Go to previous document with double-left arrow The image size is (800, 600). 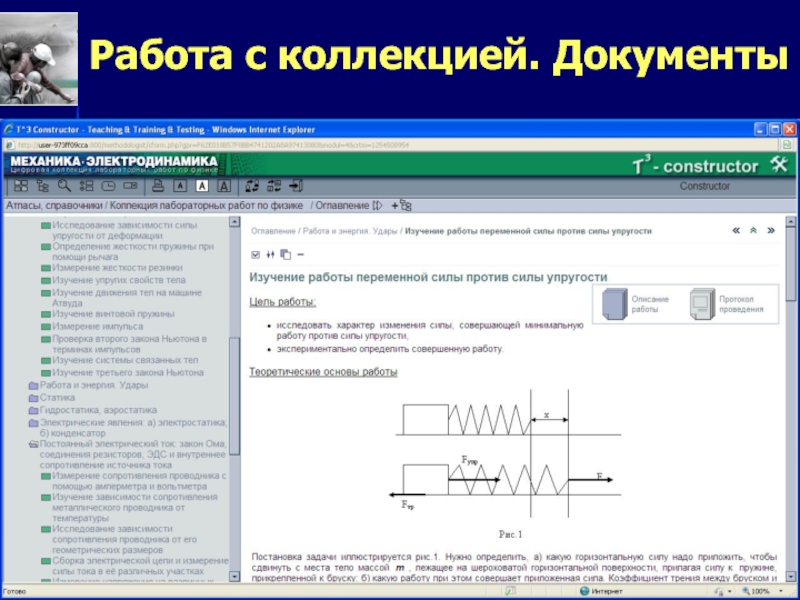(x=736, y=231)
